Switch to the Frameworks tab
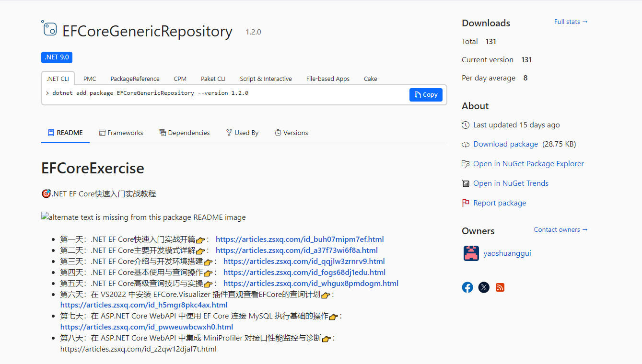The height and width of the screenshot is (364, 642). pos(121,133)
